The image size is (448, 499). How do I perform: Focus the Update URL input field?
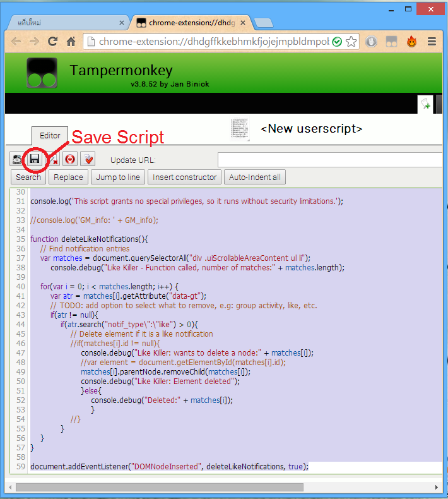(x=330, y=160)
